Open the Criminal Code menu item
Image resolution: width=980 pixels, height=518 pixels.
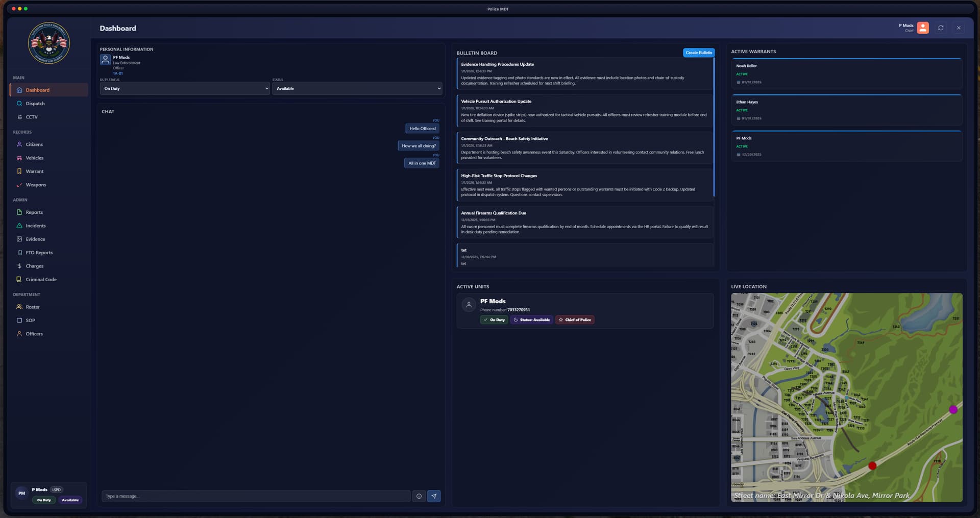(41, 280)
